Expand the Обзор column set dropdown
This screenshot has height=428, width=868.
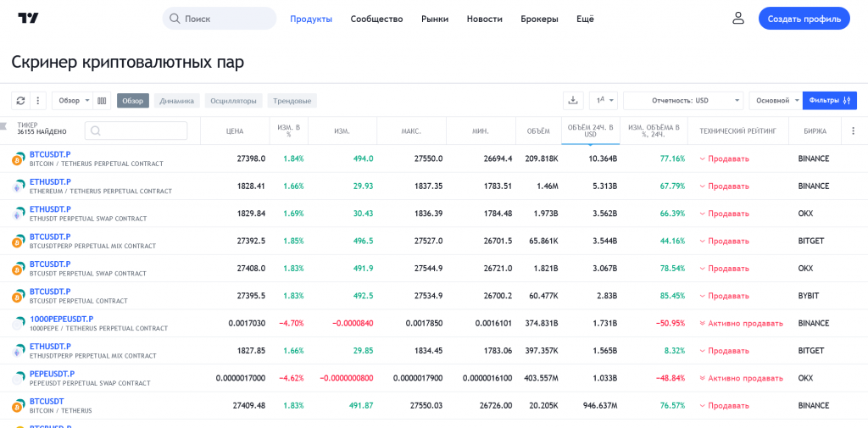pos(73,101)
